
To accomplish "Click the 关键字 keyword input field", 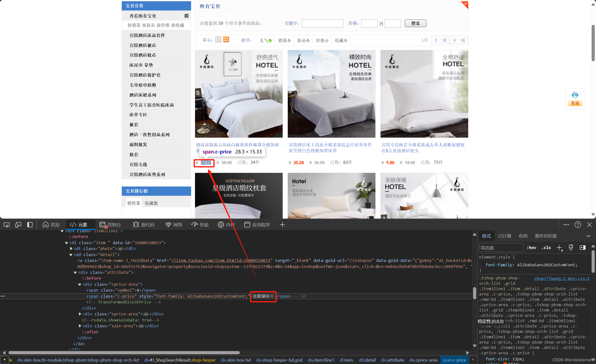I will click(x=322, y=24).
